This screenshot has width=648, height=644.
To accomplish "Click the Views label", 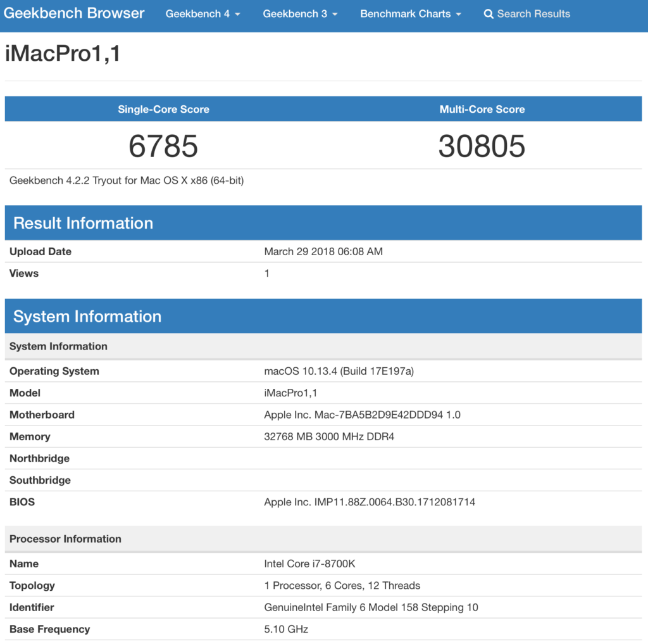I will 24,274.
